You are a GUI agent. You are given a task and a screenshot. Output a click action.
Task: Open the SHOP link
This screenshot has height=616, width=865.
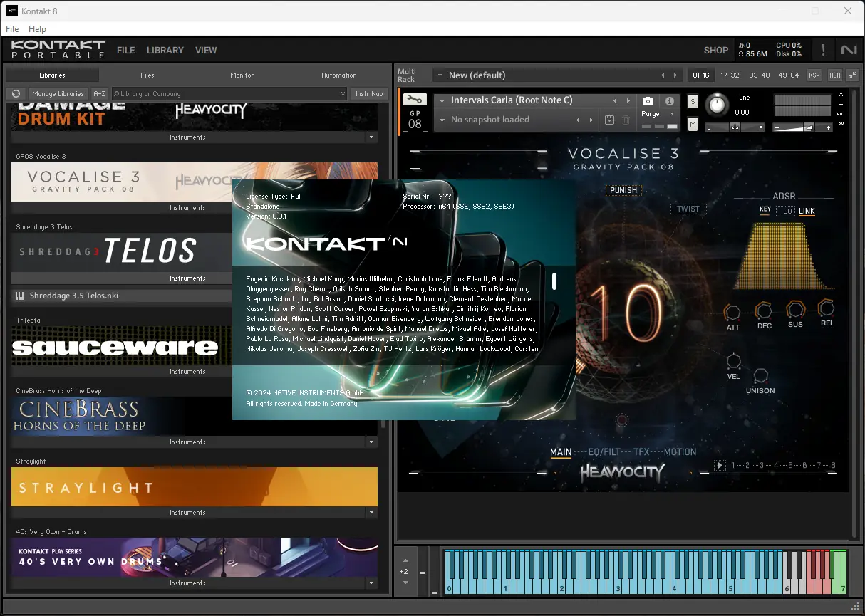[716, 51]
